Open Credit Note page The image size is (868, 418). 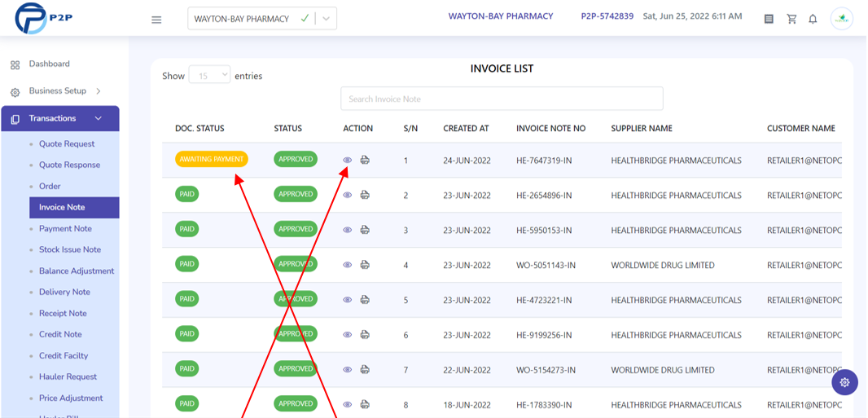60,334
